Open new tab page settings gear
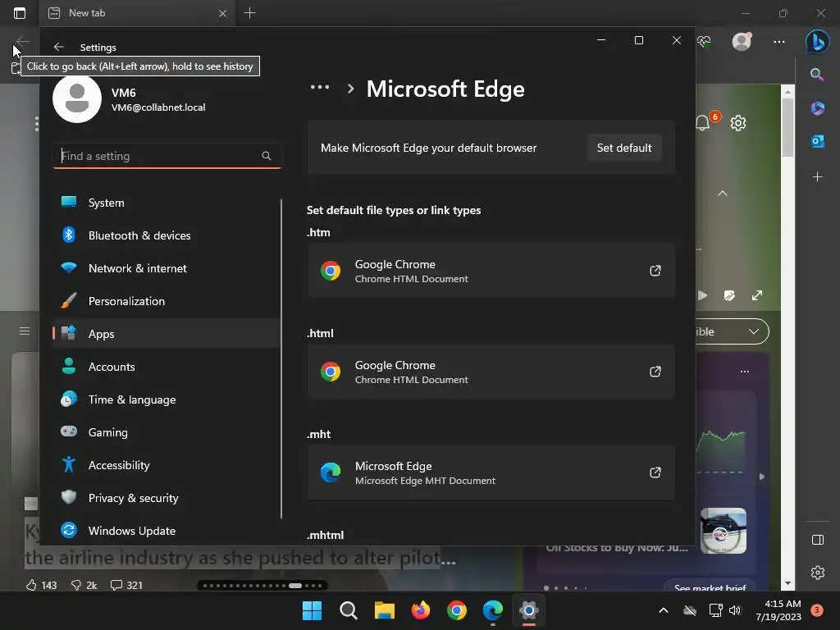This screenshot has width=840, height=630. pyautogui.click(x=738, y=123)
